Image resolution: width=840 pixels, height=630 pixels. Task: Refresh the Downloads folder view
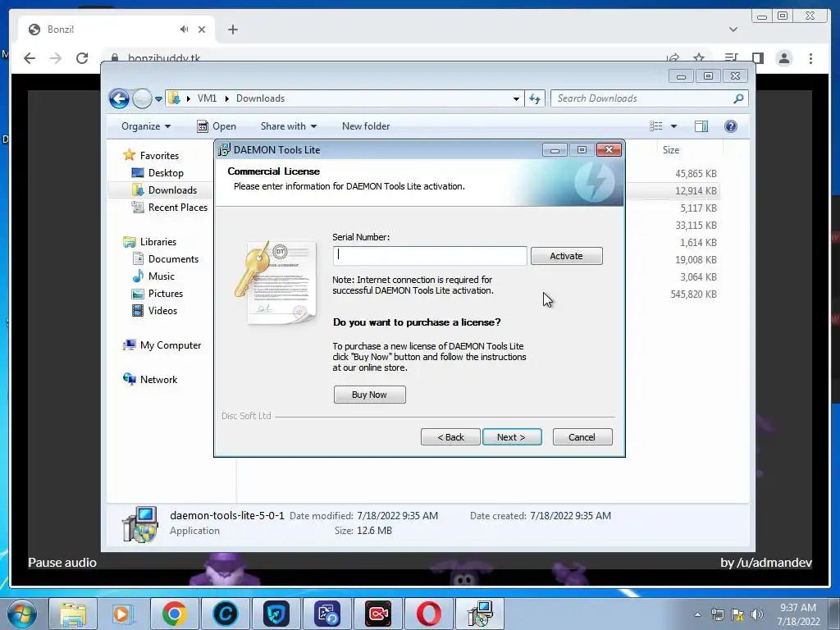[x=535, y=98]
